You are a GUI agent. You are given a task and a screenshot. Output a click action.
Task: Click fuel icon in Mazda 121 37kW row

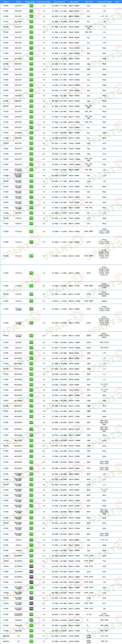pyautogui.click(x=31, y=636)
